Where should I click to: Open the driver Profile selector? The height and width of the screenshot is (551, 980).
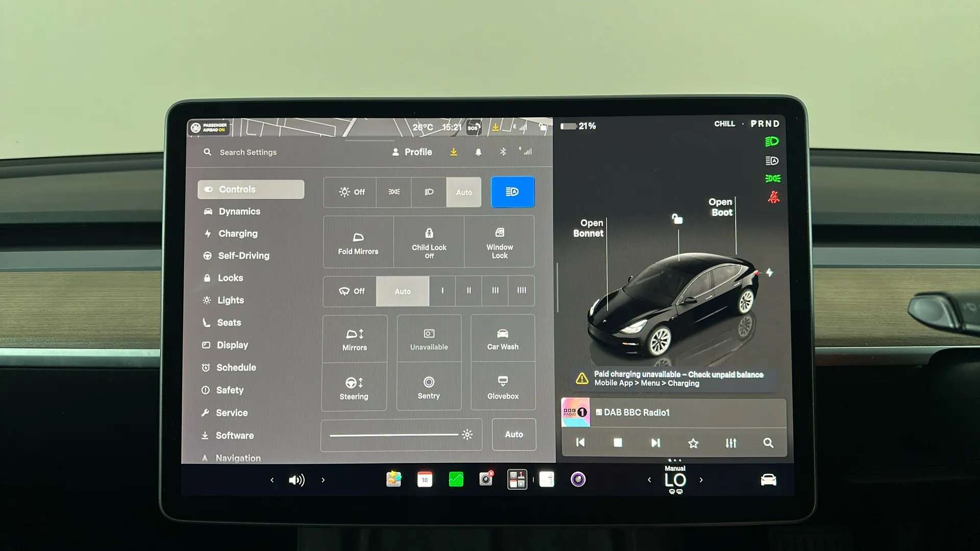tap(412, 152)
